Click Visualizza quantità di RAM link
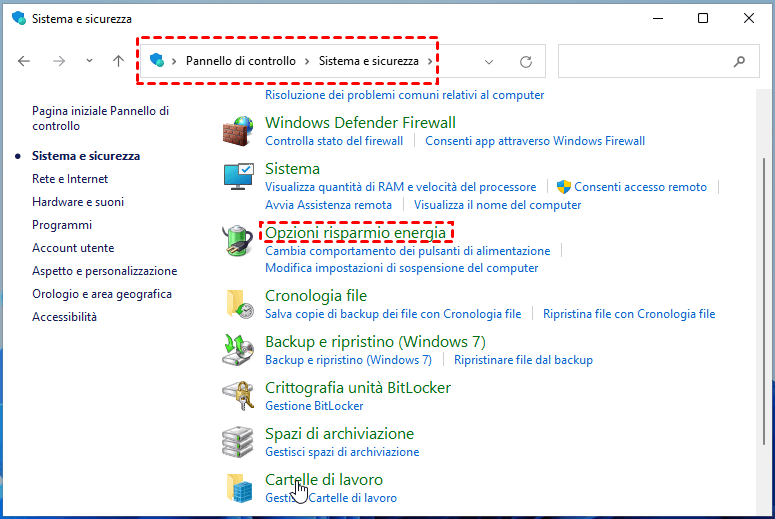 [400, 187]
